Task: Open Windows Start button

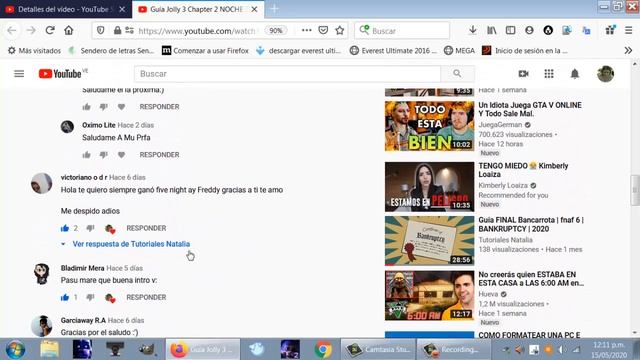Action: 15,350
